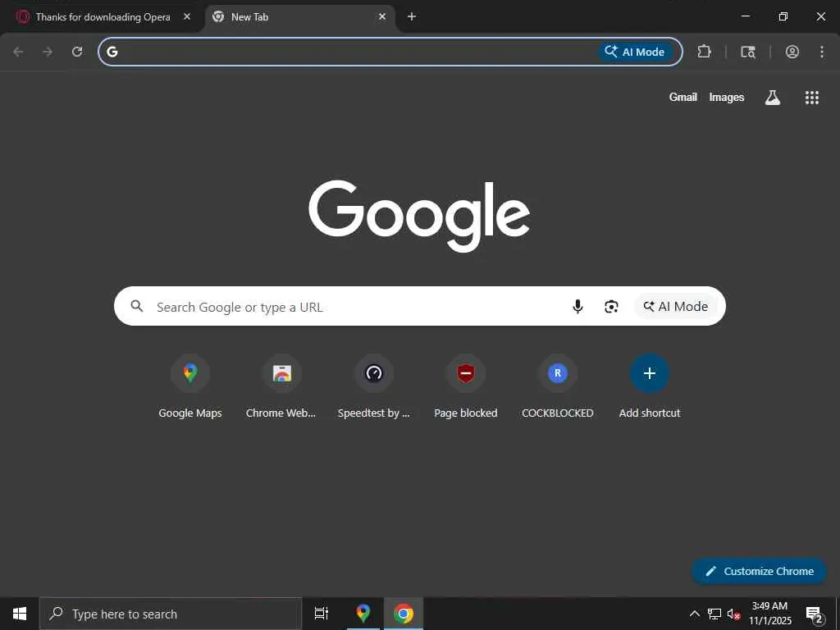Click the Google logo
The width and height of the screenshot is (840, 630).
click(x=419, y=216)
